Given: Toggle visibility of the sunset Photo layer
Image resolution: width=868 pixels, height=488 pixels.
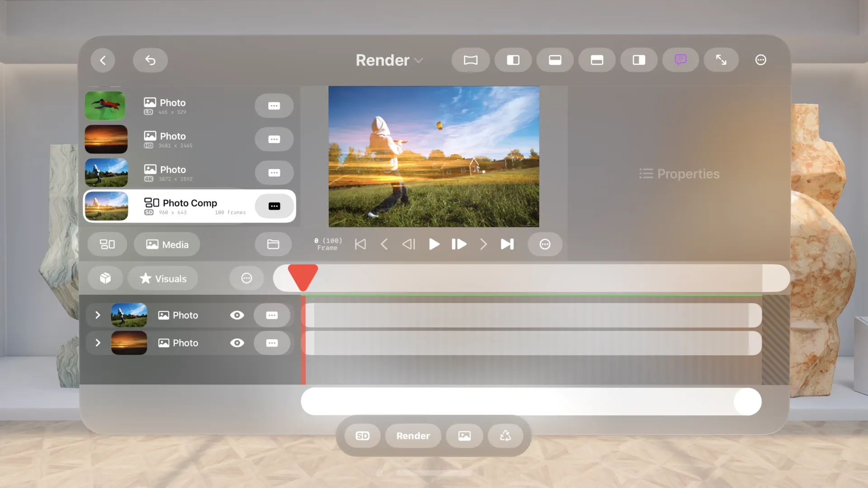Looking at the screenshot, I should (x=237, y=343).
